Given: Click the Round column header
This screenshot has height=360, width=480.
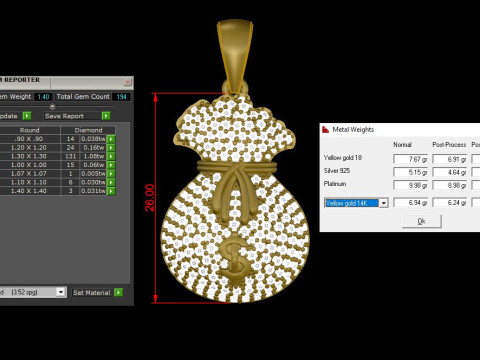Looking at the screenshot, I should point(29,130).
